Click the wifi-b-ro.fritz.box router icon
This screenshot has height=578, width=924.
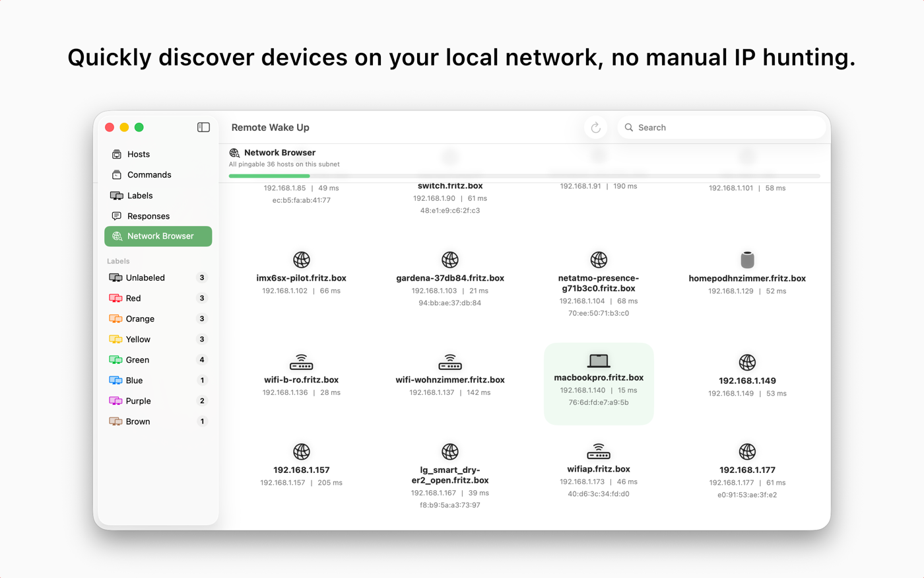[x=302, y=362]
